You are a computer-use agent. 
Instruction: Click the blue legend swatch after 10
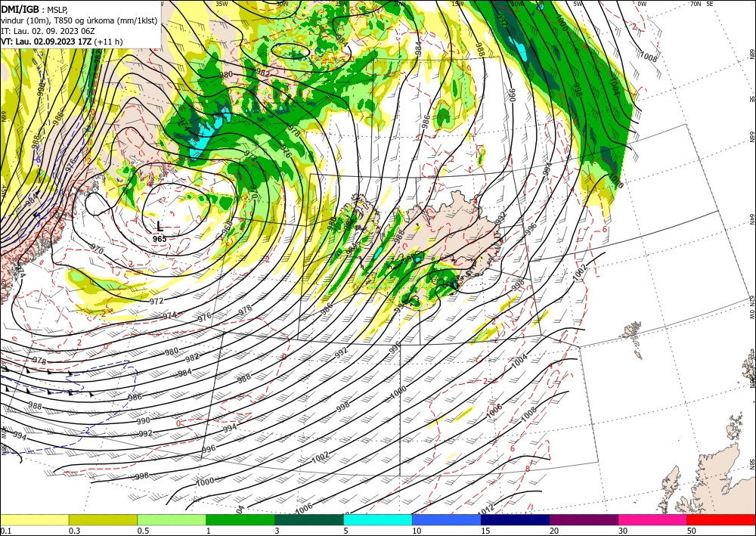point(447,519)
